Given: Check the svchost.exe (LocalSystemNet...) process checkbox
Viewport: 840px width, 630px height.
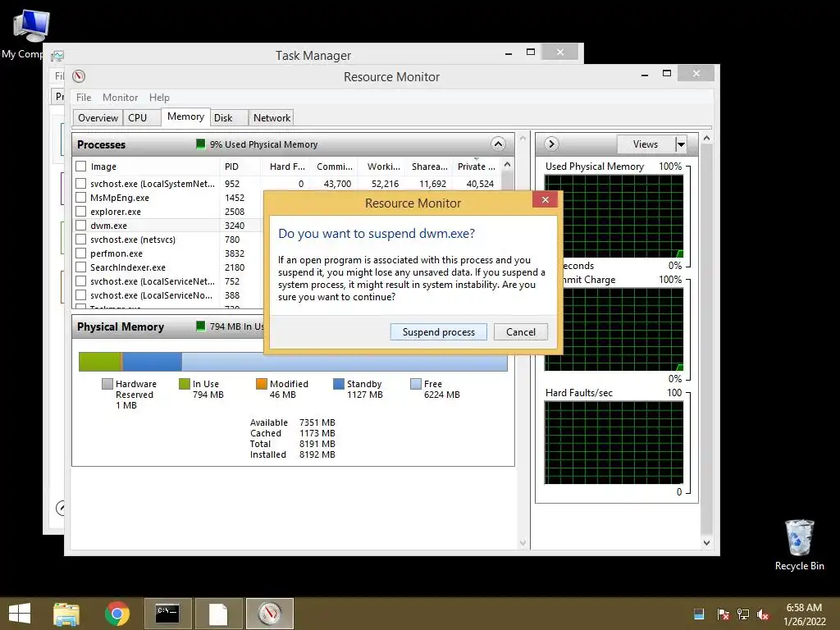Looking at the screenshot, I should point(81,183).
